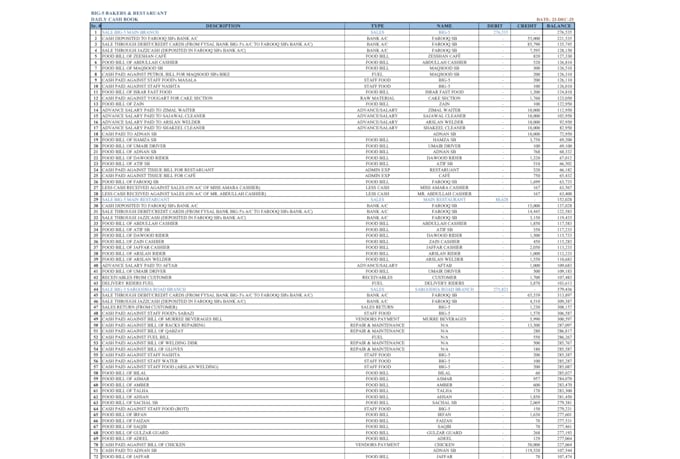Click the DESCRIPTION column header
This screenshot has height=459, width=680.
pyautogui.click(x=222, y=26)
